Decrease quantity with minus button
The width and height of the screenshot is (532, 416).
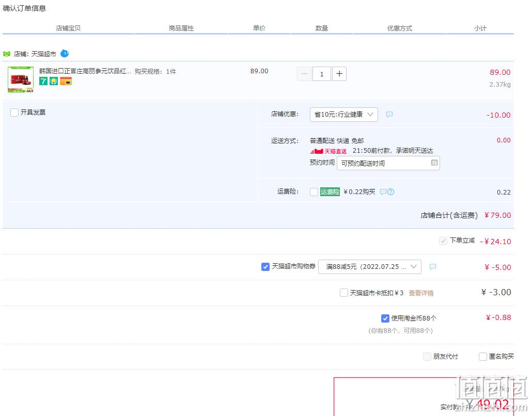pyautogui.click(x=304, y=74)
